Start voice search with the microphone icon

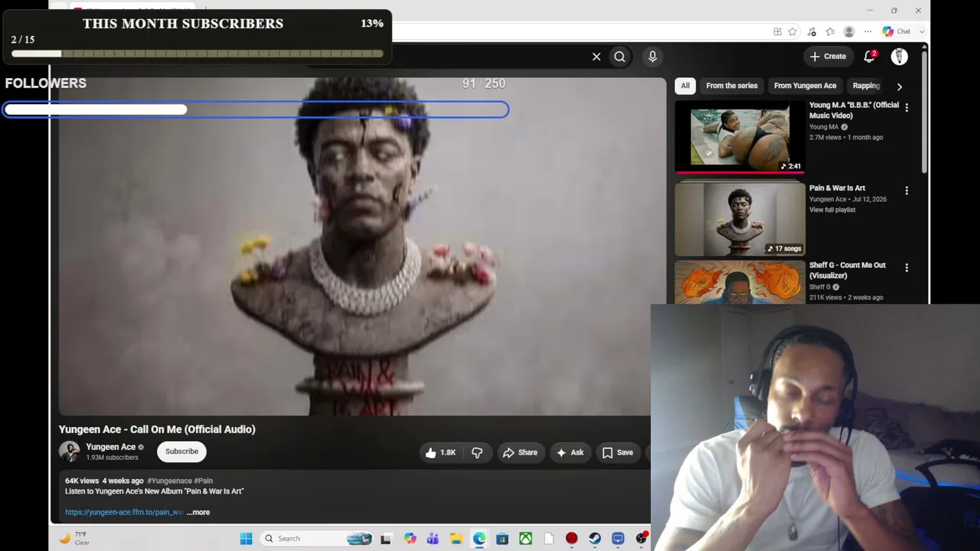pyautogui.click(x=652, y=56)
